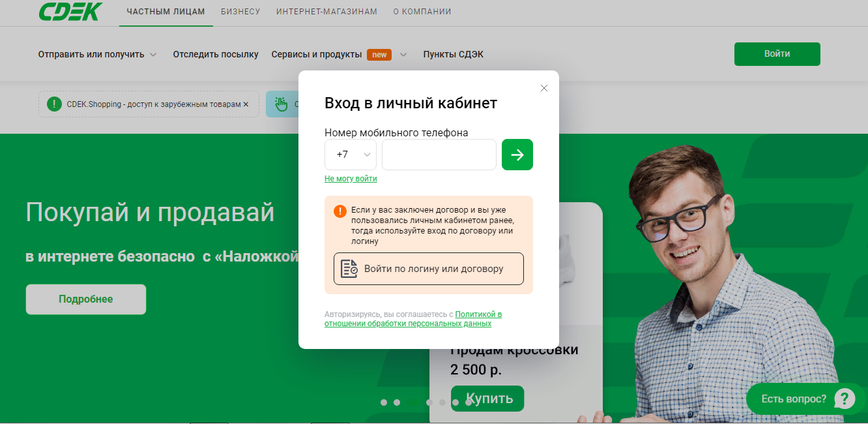Open the 'Отследить посылку' menu item
The image size is (868, 424).
coord(216,55)
